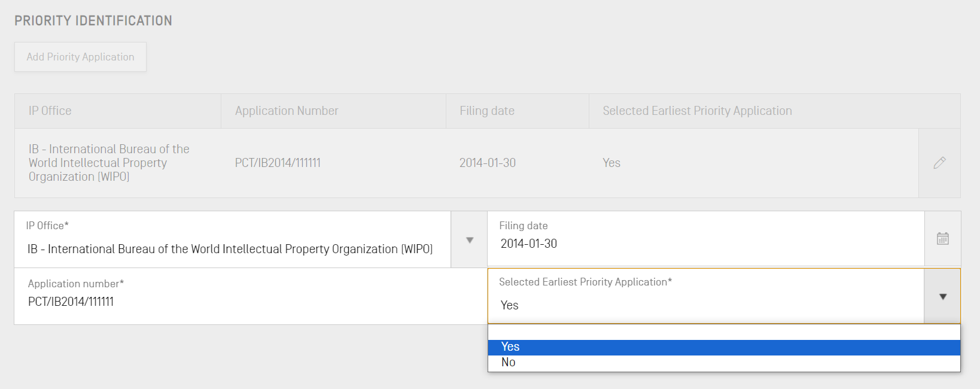Click the Yes cell in the table row
This screenshot has width=980, height=389.
pyautogui.click(x=611, y=163)
